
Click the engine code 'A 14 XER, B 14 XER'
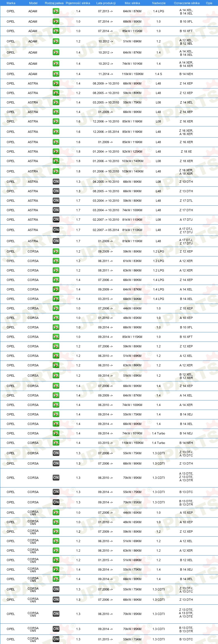[x=186, y=64]
